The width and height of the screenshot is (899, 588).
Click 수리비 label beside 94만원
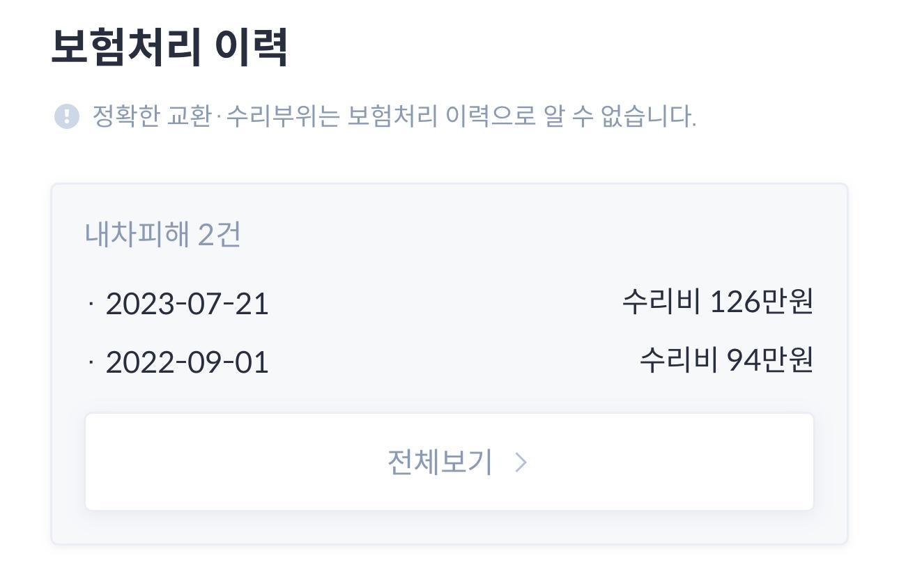coord(678,360)
